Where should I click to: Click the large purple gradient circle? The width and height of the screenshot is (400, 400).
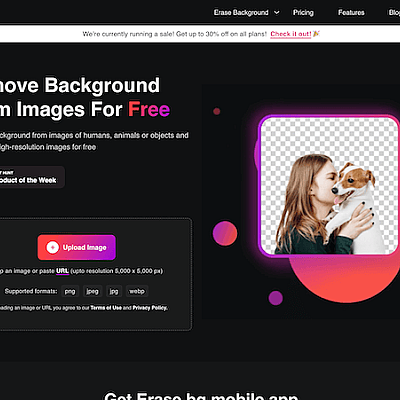tap(225, 233)
